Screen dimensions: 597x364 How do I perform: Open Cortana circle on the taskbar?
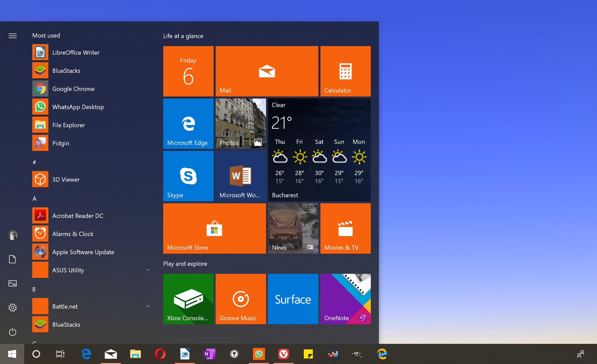(36, 354)
